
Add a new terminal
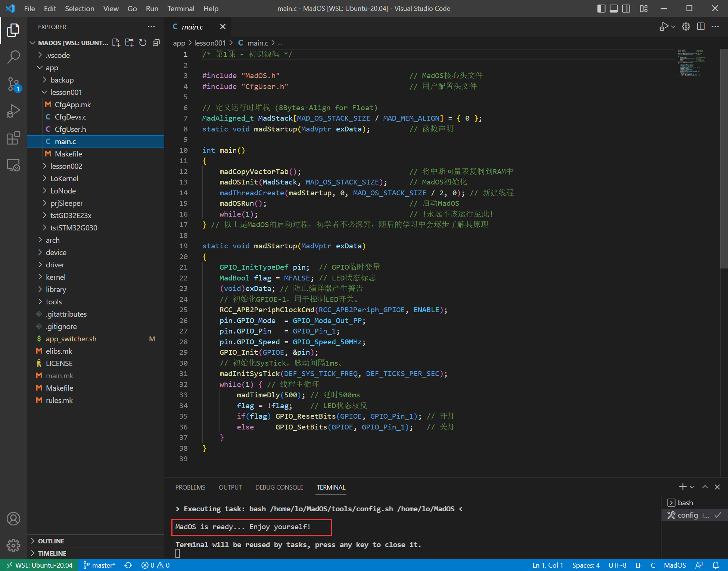coord(682,487)
